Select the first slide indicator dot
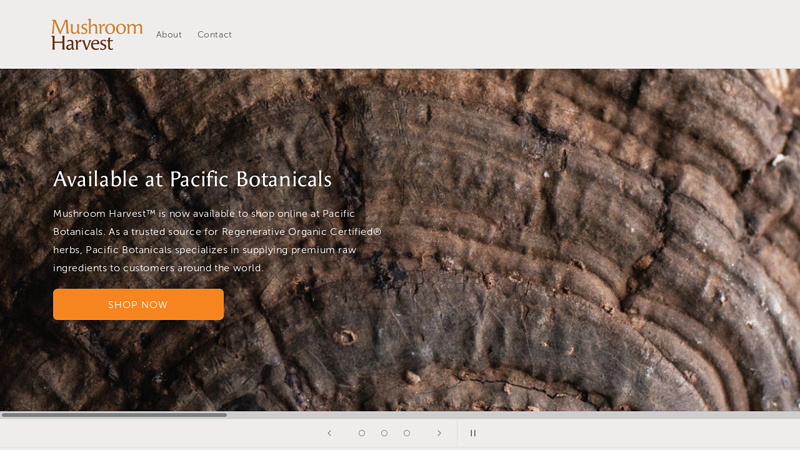Viewport: 800px width, 450px height. click(x=362, y=433)
